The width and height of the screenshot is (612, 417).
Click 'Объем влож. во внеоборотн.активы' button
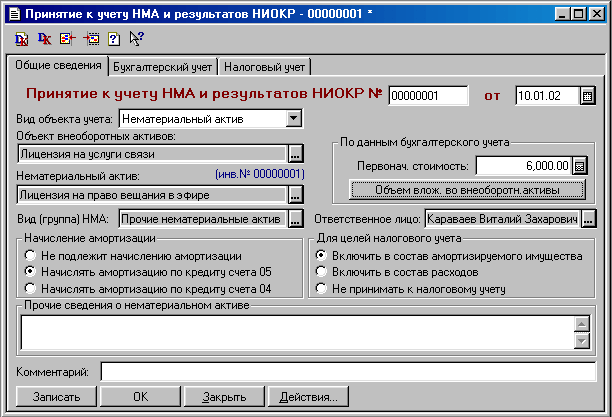(x=467, y=190)
